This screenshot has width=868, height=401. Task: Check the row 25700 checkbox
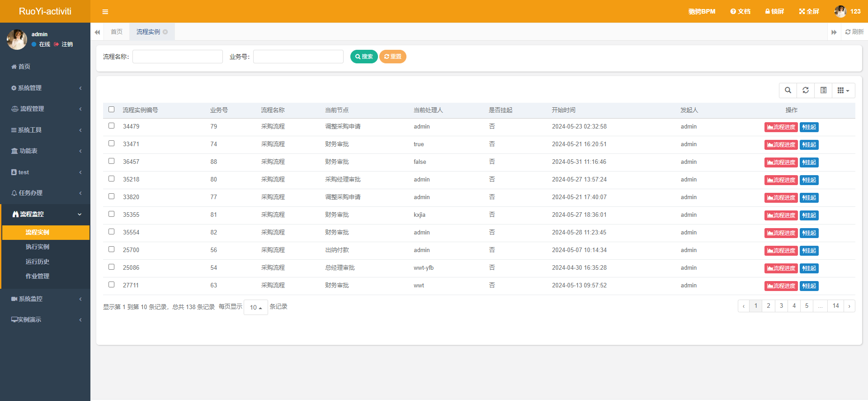coord(112,249)
